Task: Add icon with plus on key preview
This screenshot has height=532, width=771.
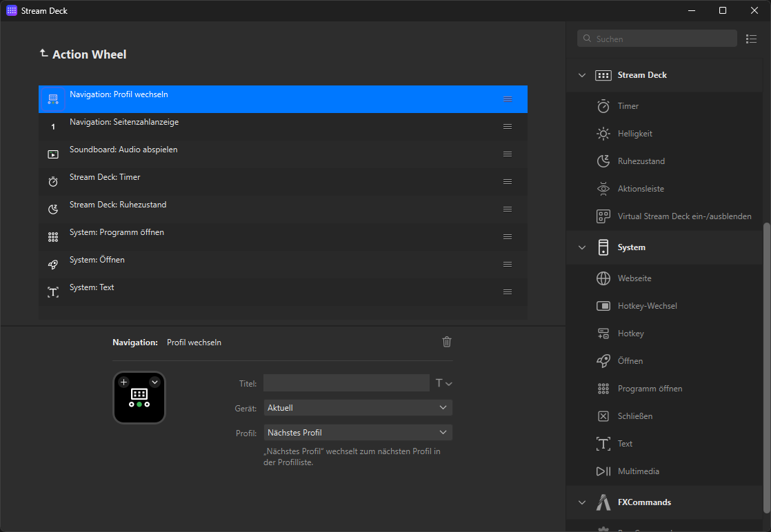Action: pyautogui.click(x=123, y=382)
